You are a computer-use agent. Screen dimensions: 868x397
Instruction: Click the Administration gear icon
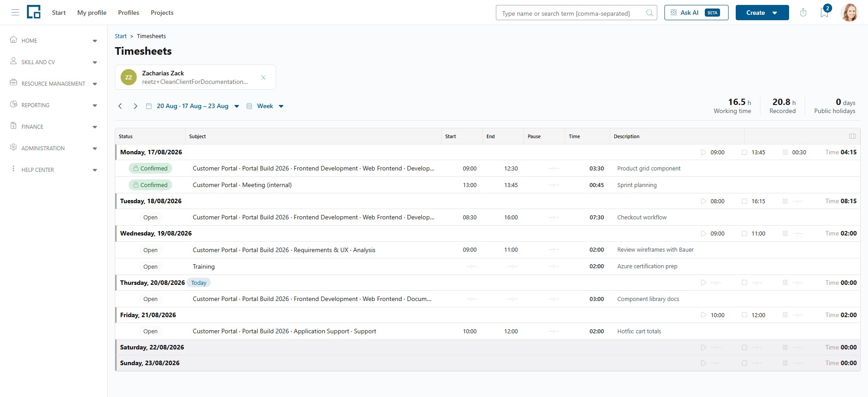pyautogui.click(x=13, y=147)
